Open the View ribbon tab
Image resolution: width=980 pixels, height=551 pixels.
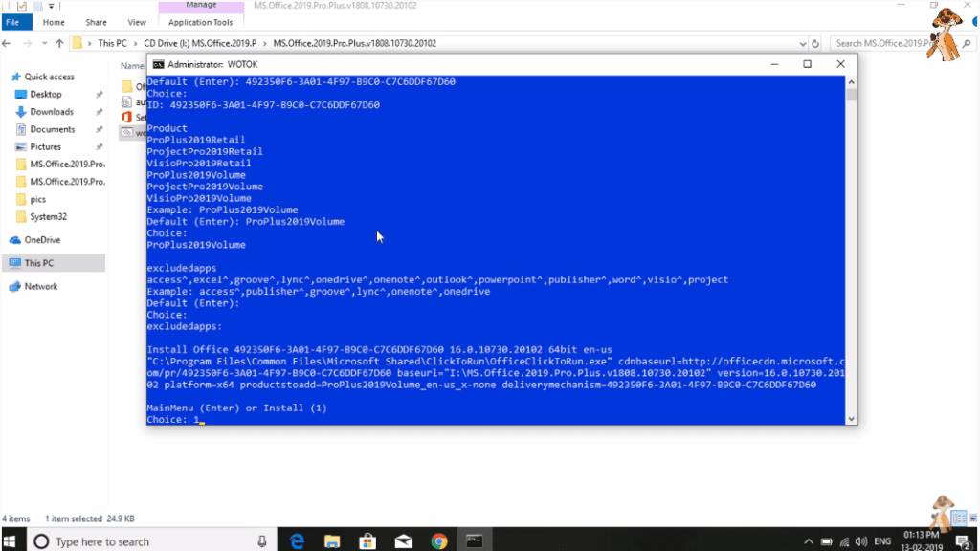click(x=137, y=22)
